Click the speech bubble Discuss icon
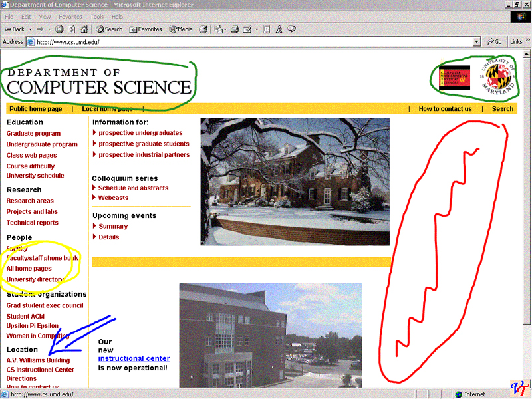This screenshot has height=399, width=532. tap(291, 29)
